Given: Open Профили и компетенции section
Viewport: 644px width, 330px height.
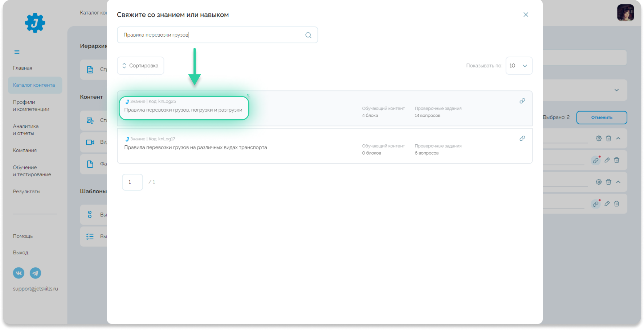Looking at the screenshot, I should (x=31, y=106).
